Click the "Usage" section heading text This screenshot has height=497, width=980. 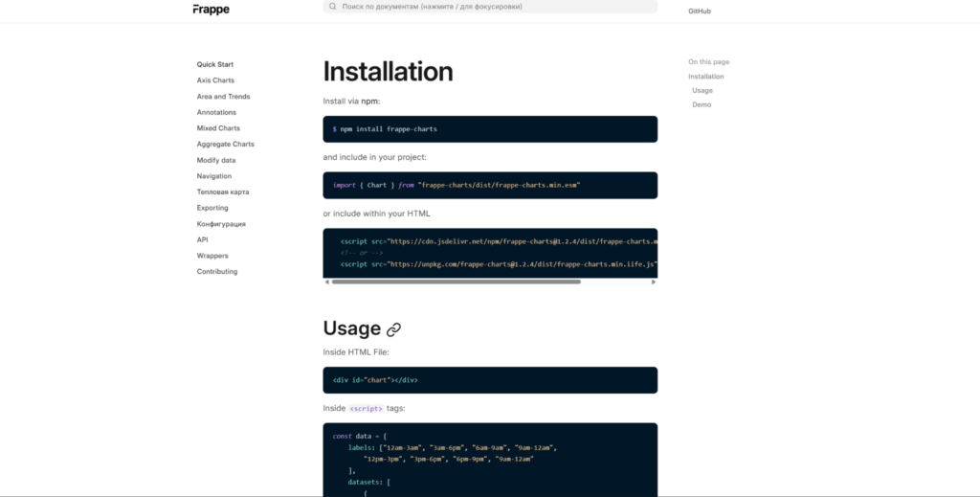pos(352,328)
